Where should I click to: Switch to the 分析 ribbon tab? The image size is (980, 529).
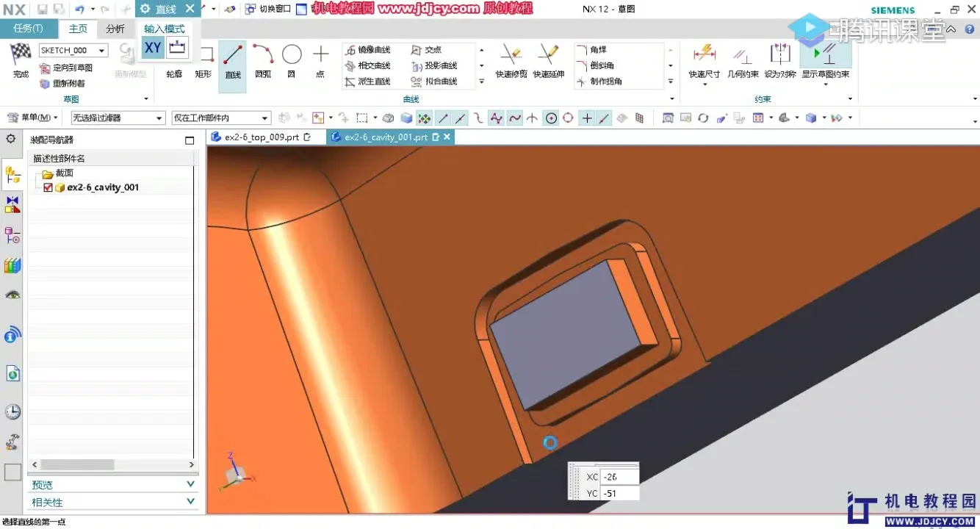coord(115,29)
